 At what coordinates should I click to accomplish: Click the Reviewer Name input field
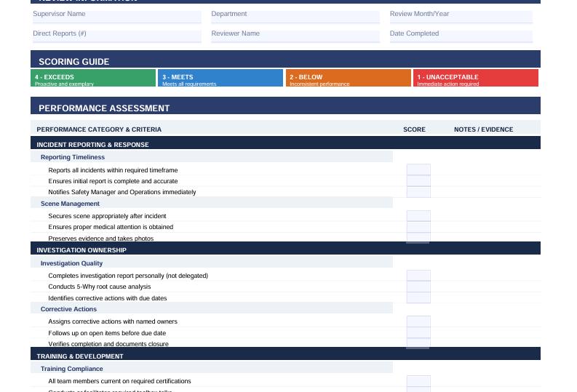tap(295, 36)
